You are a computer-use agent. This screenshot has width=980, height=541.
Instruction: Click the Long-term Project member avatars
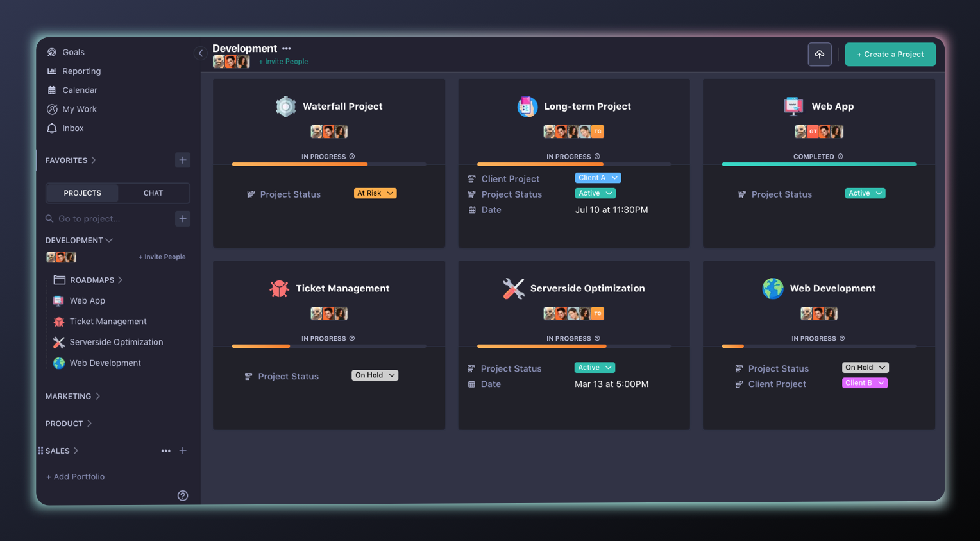coord(573,132)
